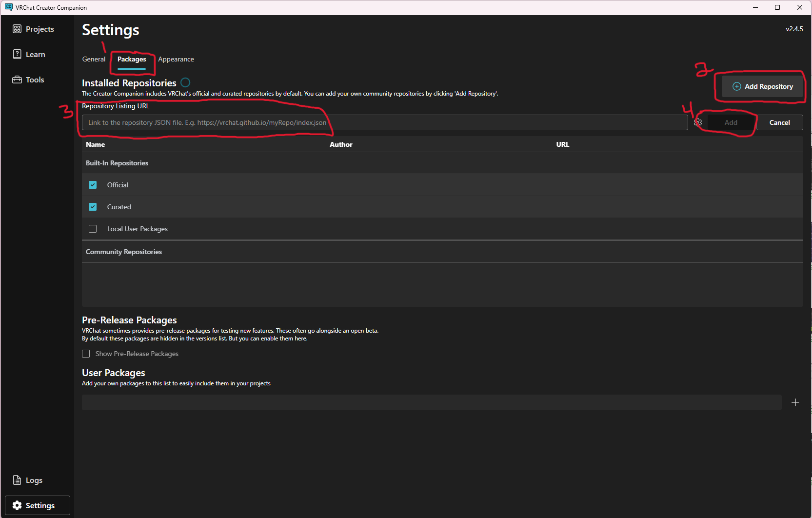Open the Tools section in sidebar
This screenshot has width=812, height=518.
(28, 80)
